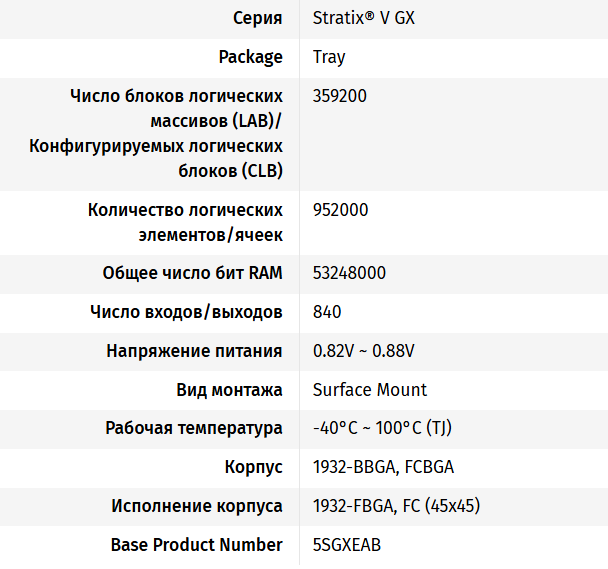Click the 53248000 RAM bits value
The height and width of the screenshot is (569, 608).
(x=349, y=273)
